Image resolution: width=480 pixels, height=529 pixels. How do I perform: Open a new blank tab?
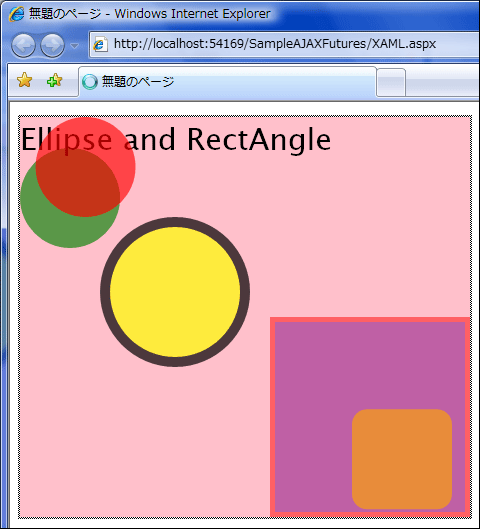pos(391,83)
